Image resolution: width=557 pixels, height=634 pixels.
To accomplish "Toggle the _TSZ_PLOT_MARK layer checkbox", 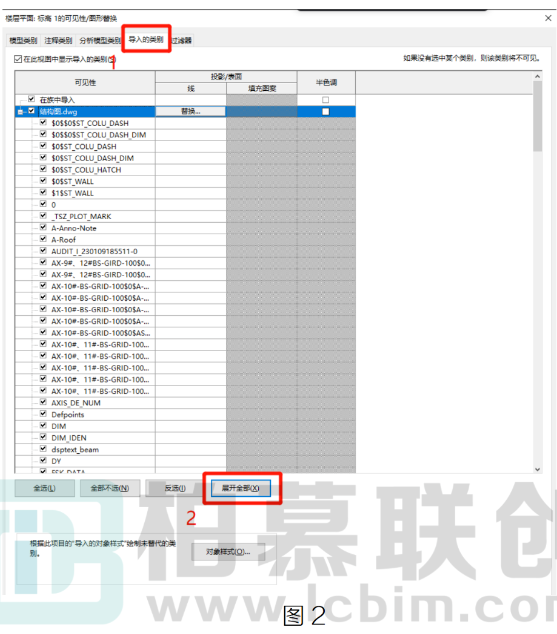I will coord(43,216).
